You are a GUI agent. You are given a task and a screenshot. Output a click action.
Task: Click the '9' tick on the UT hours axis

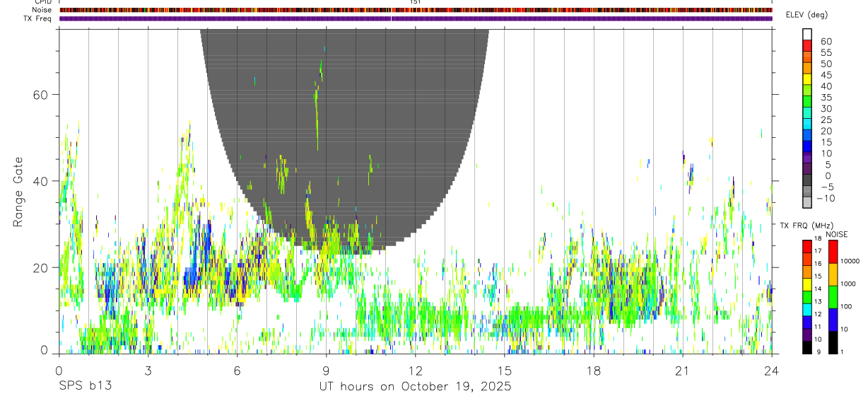coord(326,370)
